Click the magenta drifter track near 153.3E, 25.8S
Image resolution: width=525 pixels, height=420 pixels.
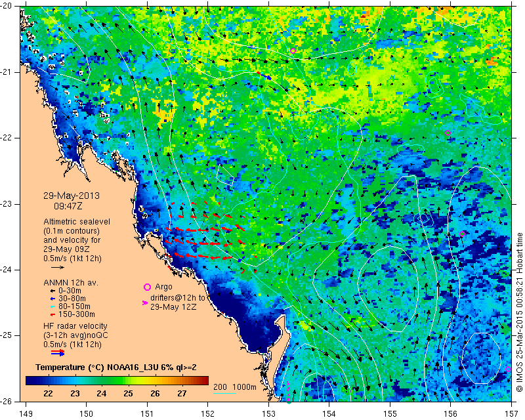pyautogui.click(x=288, y=390)
